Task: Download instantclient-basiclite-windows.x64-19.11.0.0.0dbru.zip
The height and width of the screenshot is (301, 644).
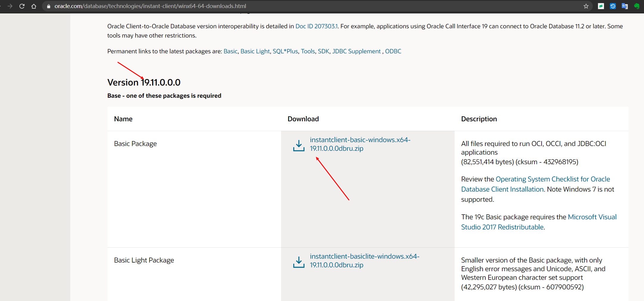Action: (364, 260)
